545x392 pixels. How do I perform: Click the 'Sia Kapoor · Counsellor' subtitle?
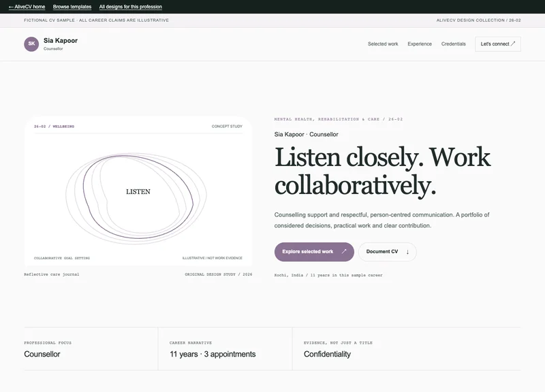(x=306, y=134)
